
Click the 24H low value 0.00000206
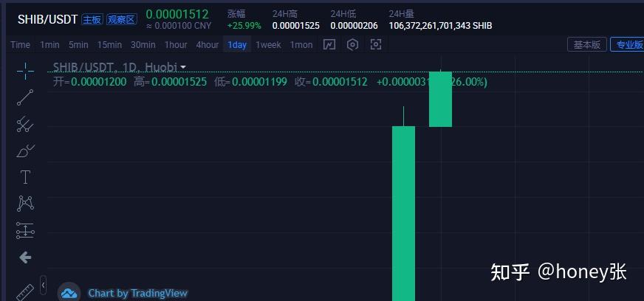[354, 26]
